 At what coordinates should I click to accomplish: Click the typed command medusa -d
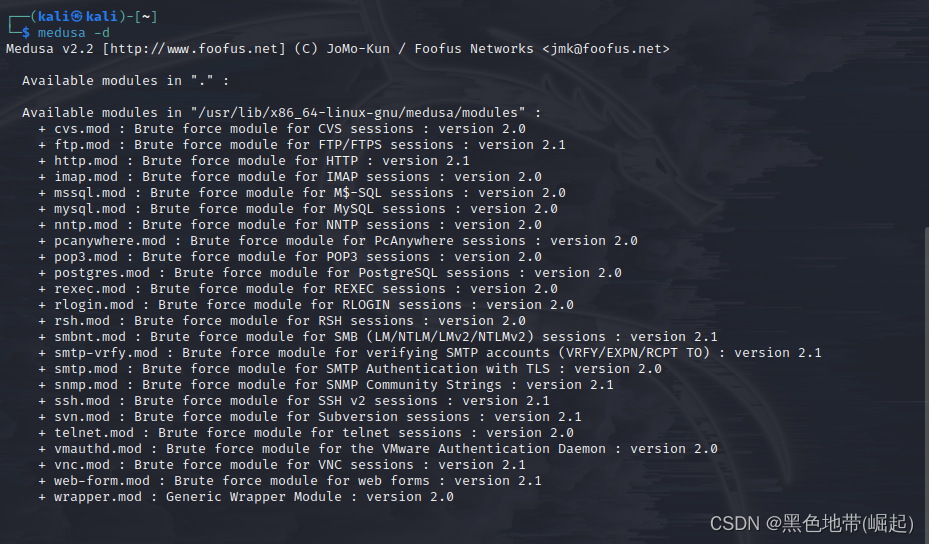click(73, 33)
